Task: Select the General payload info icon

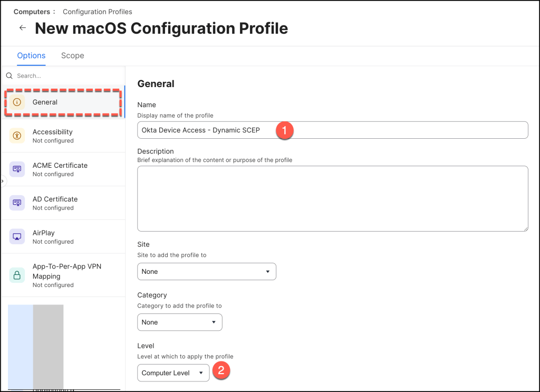Action: coord(17,102)
